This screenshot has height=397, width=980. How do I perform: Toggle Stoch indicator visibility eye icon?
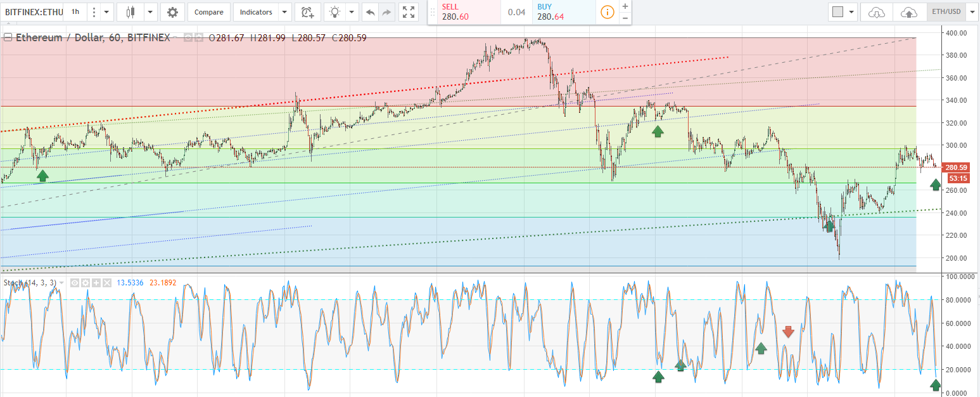pyautogui.click(x=75, y=283)
